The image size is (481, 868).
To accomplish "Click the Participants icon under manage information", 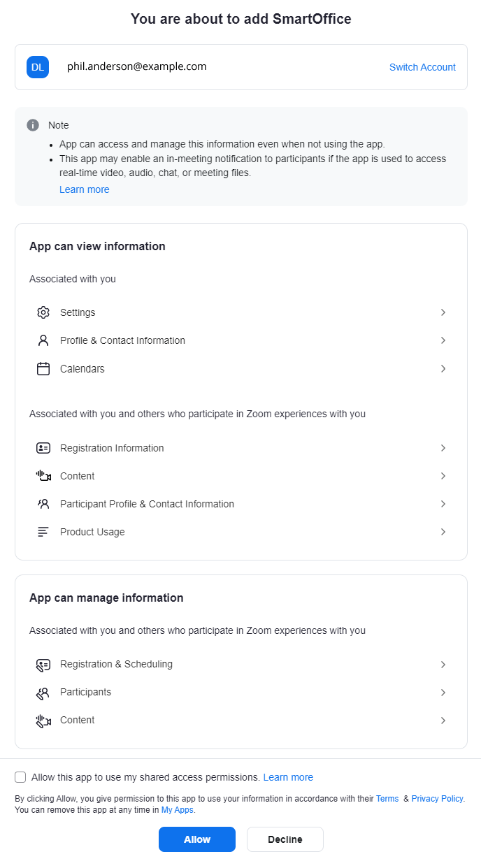I will click(43, 692).
